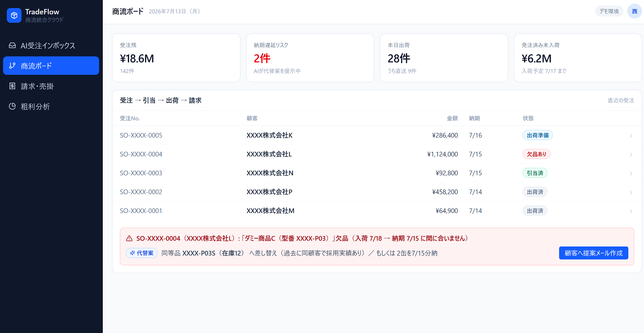
Task: Click 受注 → 引当 → 出荷 → 請求 heading
Action: (161, 100)
